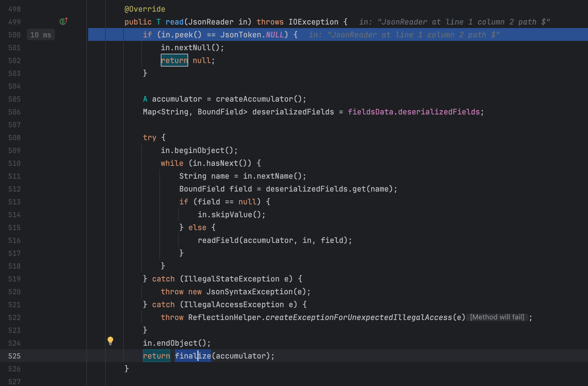The image size is (588, 386).
Task: Click the [Method will fail] inlay hint
Action: 497,317
